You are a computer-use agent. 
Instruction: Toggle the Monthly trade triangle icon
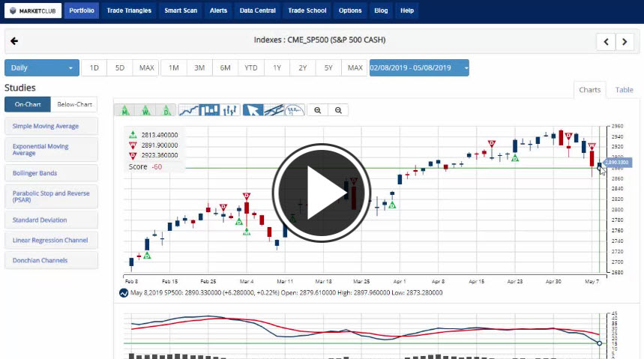coord(125,110)
